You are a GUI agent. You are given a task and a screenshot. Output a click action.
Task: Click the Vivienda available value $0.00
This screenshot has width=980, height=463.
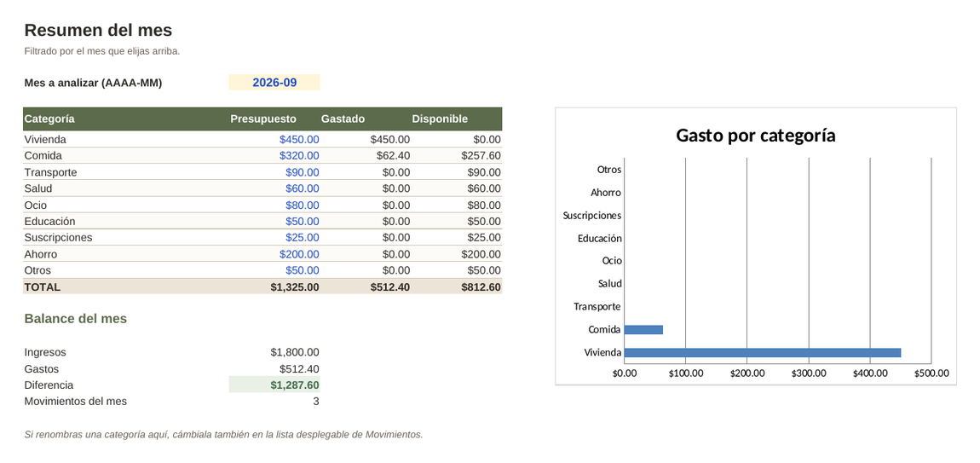click(x=487, y=140)
